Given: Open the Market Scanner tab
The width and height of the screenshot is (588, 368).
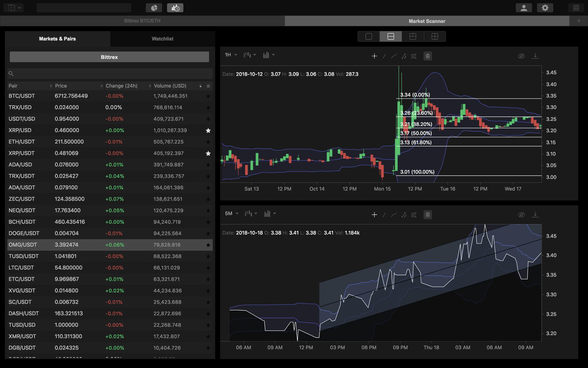Looking at the screenshot, I should pos(427,21).
